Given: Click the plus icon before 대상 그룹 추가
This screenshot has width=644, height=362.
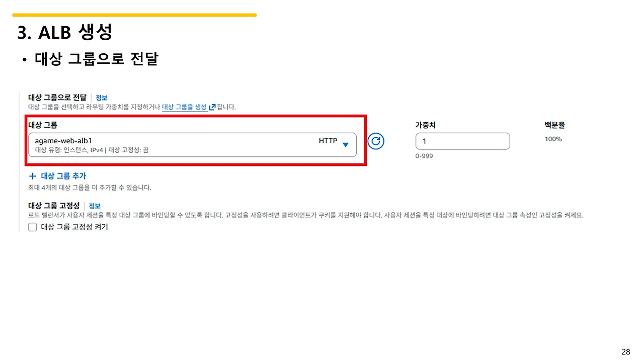Looking at the screenshot, I should pos(32,176).
